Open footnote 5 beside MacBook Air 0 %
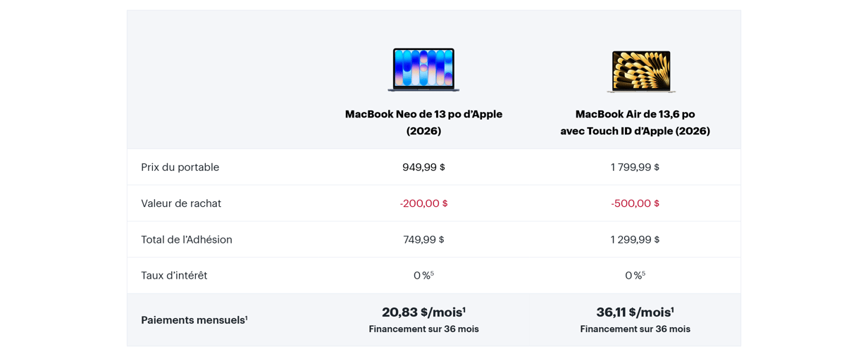Image resolution: width=868 pixels, height=356 pixels. (x=643, y=273)
